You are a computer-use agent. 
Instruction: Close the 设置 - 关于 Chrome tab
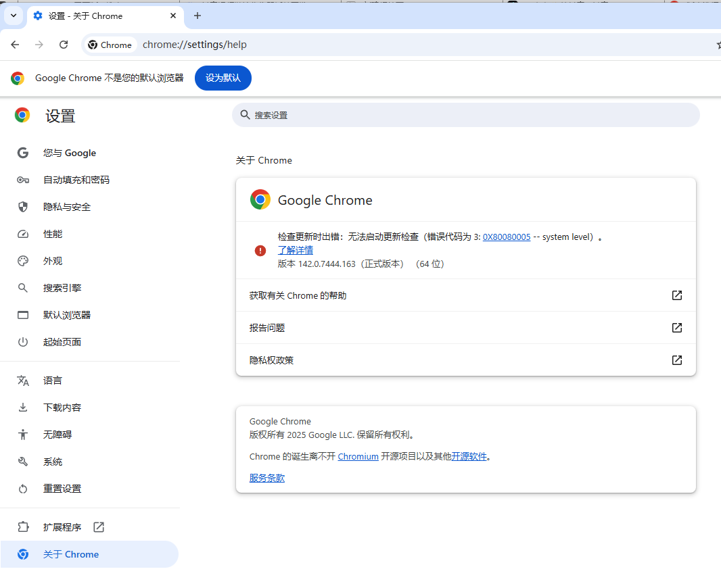click(x=173, y=16)
